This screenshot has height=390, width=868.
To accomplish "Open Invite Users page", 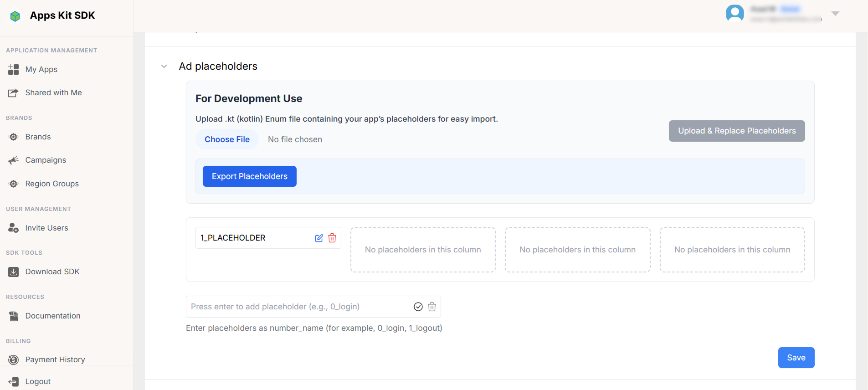I will click(x=47, y=228).
